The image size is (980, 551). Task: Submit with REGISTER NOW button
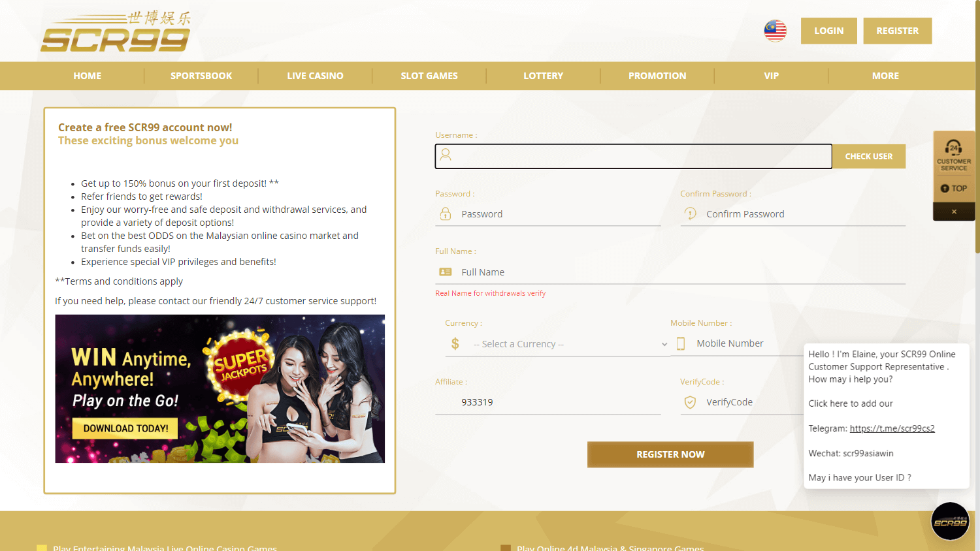[x=670, y=454]
